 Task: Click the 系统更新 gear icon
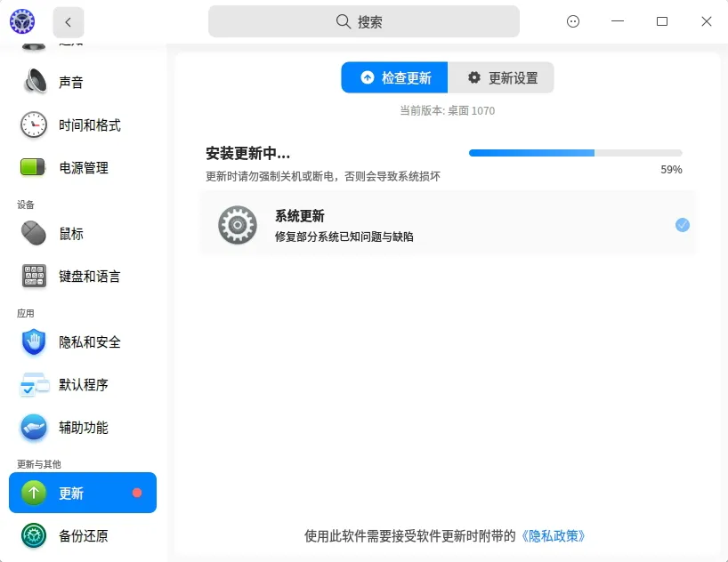(238, 225)
